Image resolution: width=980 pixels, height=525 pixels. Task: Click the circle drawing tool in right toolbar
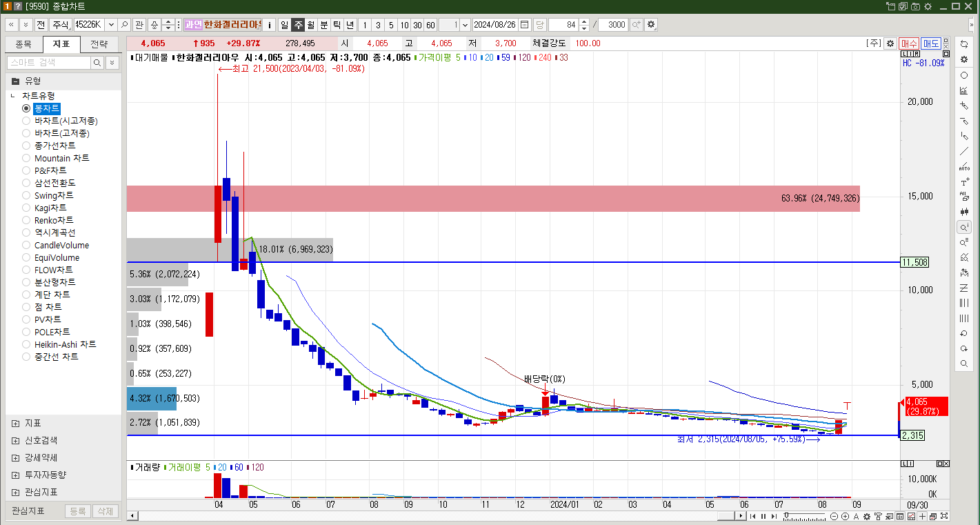964,75
